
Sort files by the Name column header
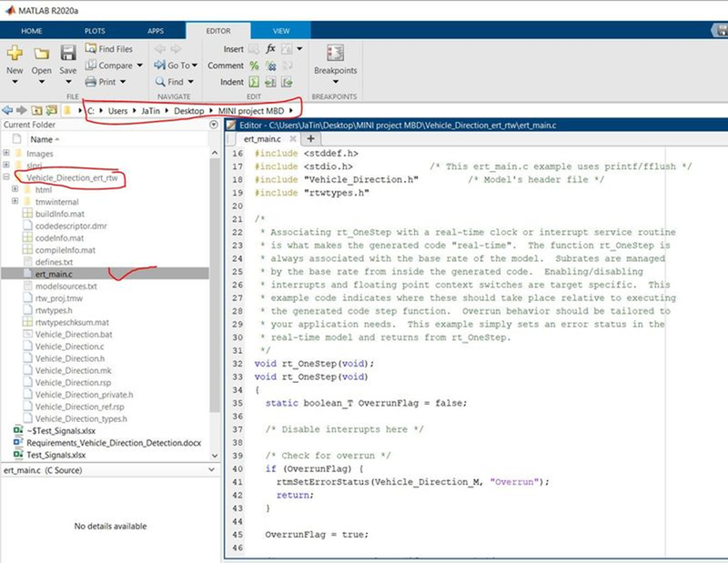tap(41, 139)
